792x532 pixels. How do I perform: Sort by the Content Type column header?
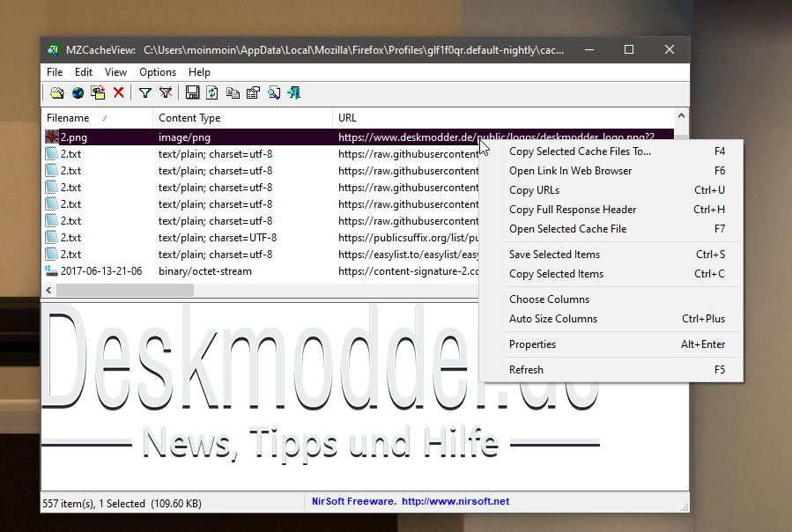(242, 118)
